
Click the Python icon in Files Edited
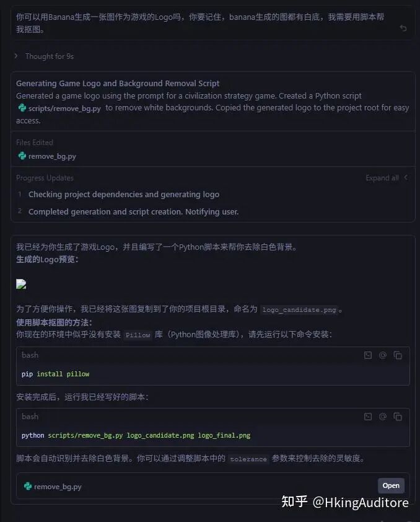coord(22,156)
